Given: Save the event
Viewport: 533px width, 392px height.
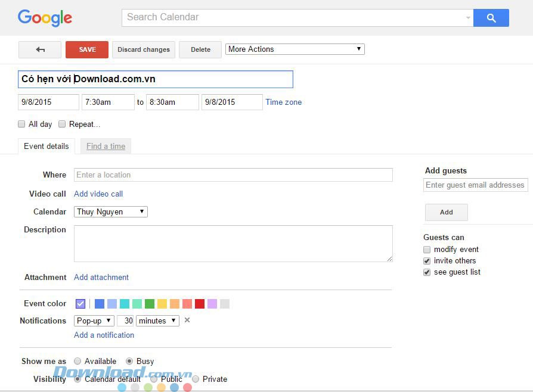Looking at the screenshot, I should coord(86,49).
